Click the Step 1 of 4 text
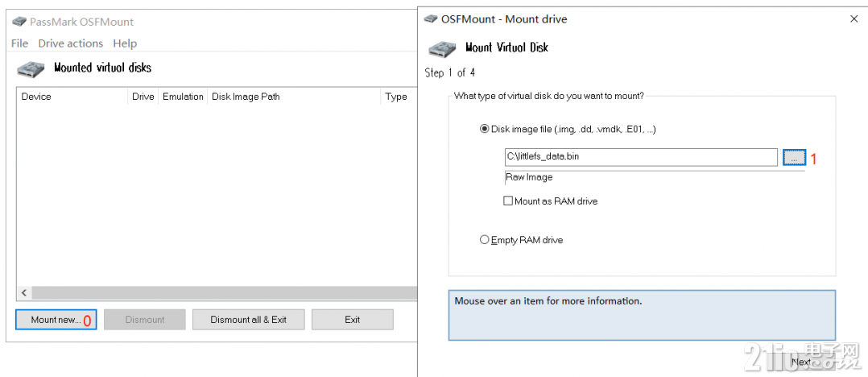868x377 pixels. coord(449,72)
